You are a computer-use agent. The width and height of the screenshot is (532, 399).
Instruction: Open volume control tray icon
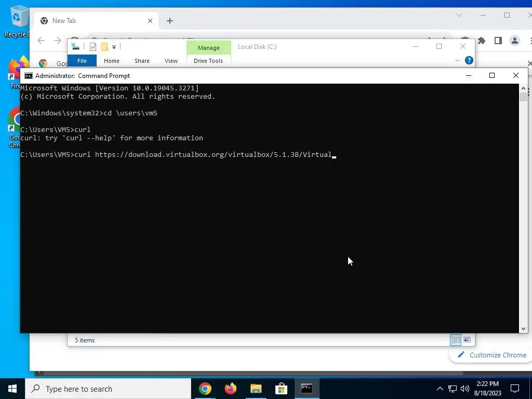[465, 389]
